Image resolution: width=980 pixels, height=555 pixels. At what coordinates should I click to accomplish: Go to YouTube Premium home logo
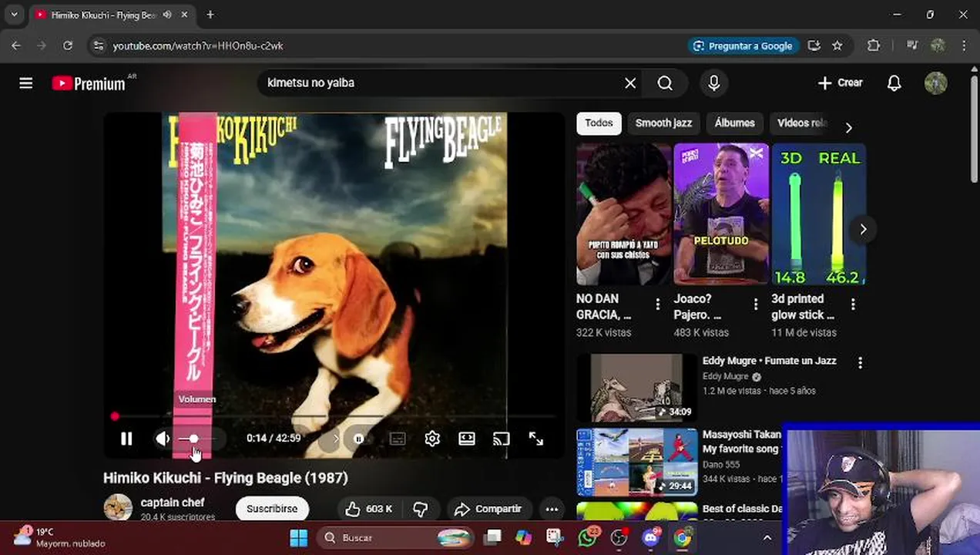click(89, 83)
